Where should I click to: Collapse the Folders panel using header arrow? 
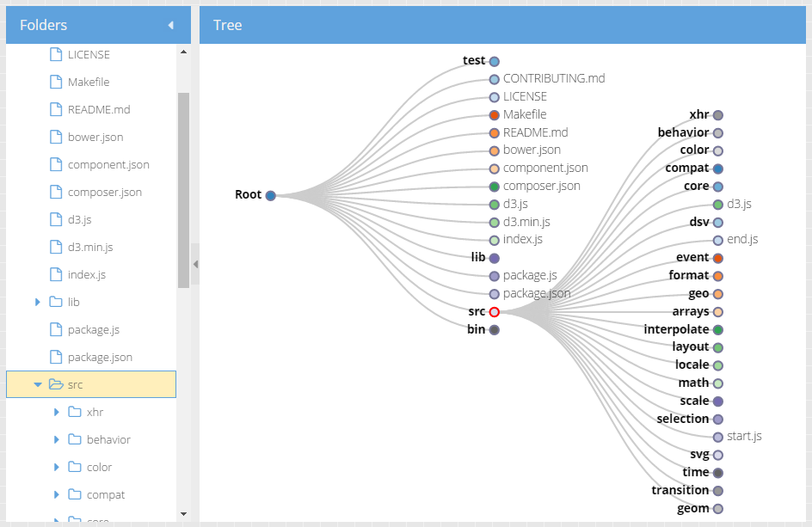click(x=170, y=26)
